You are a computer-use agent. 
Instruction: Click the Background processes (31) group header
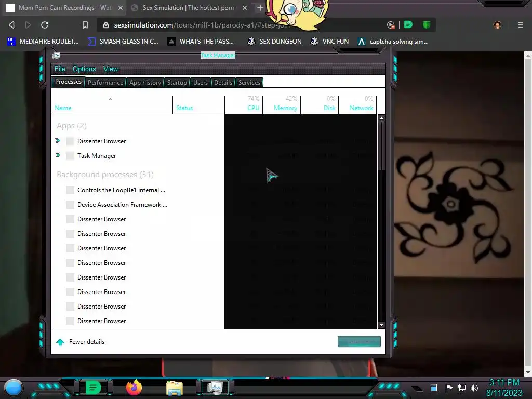[x=105, y=175]
